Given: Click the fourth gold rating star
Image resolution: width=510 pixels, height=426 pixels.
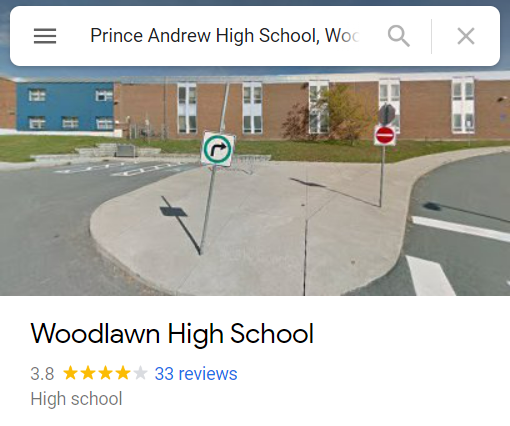Looking at the screenshot, I should 123,373.
